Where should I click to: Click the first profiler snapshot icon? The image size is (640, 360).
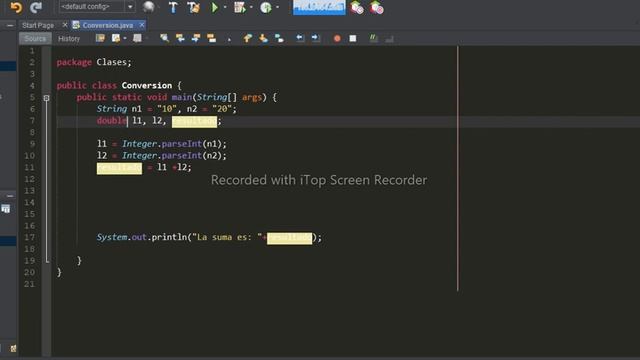pos(357,7)
